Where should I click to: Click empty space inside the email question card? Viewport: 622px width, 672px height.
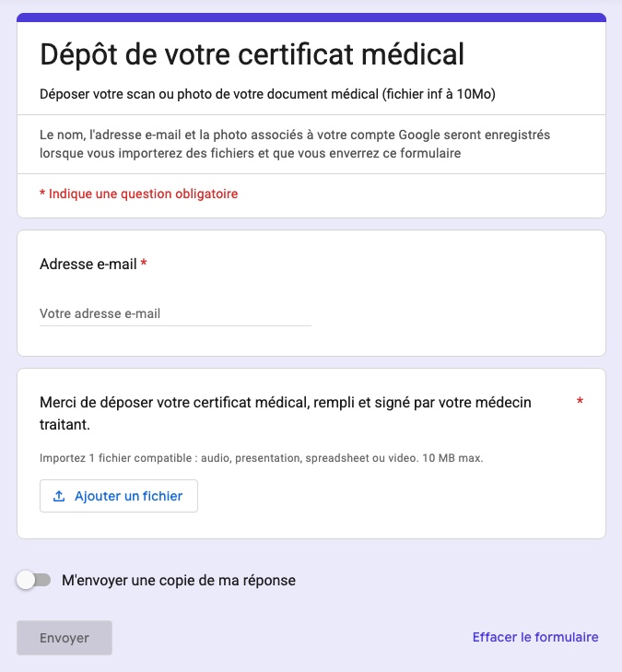pos(458,296)
